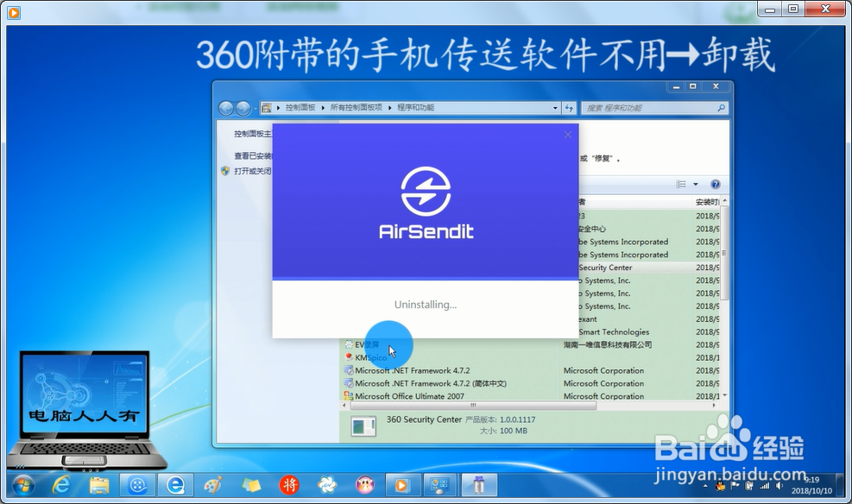Minimize the Control Panel window

click(676, 86)
